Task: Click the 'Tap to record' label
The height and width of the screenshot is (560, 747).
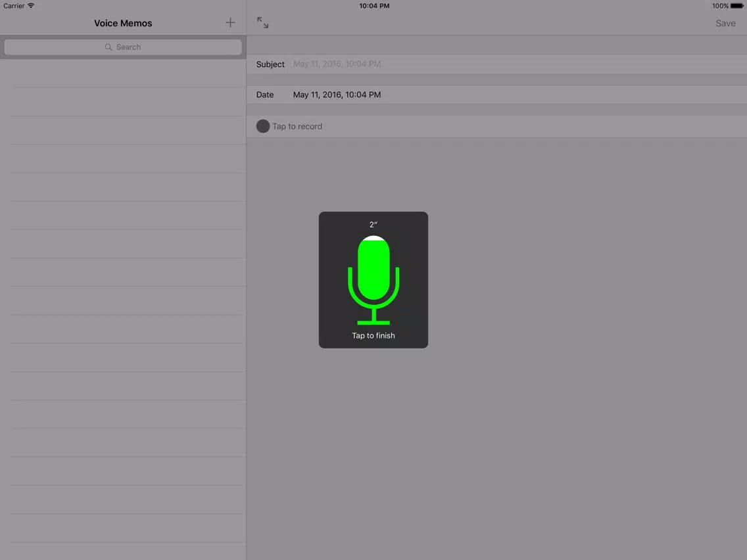Action: (x=297, y=127)
